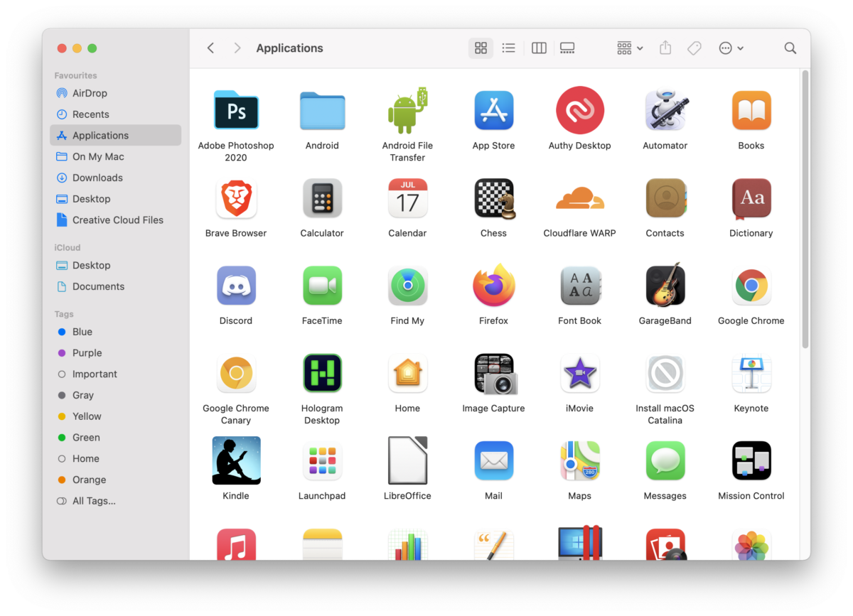
Task: Open the search field
Action: (x=790, y=48)
